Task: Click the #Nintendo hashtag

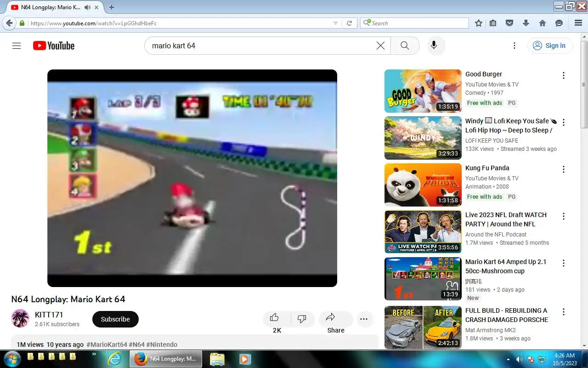Action: [x=162, y=345]
